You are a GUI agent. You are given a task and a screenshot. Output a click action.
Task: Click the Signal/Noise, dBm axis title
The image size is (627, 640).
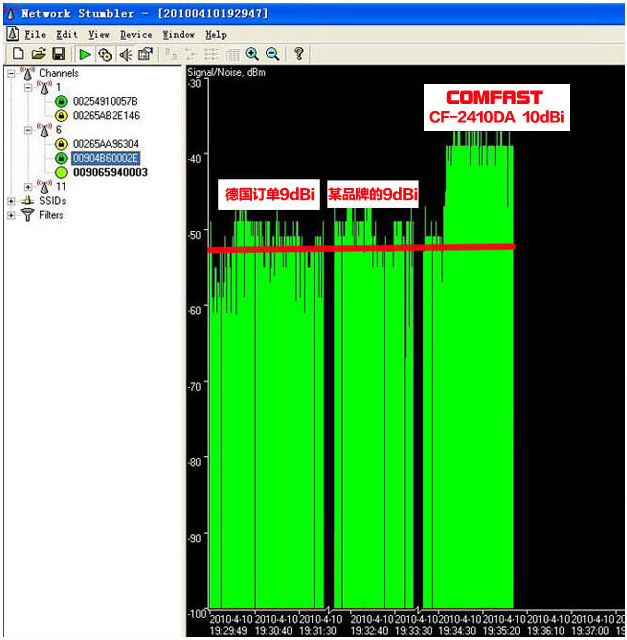pyautogui.click(x=227, y=72)
